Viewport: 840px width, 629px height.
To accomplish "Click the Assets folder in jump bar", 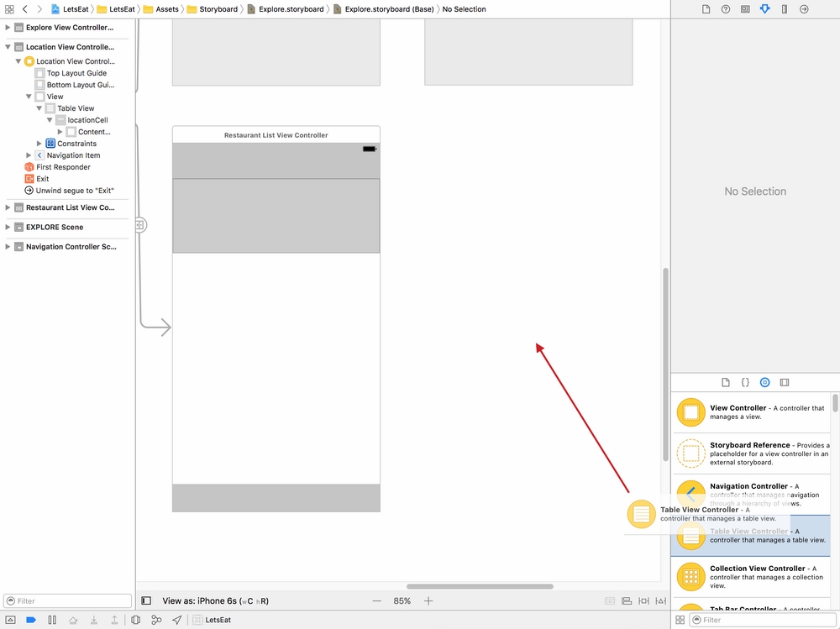I will (160, 9).
